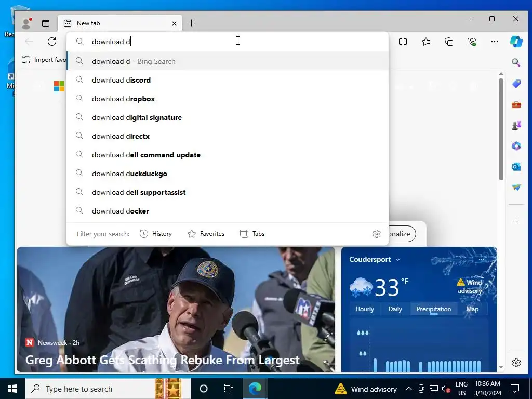Switch weather card to Precipitation tab
Image resolution: width=532 pixels, height=399 pixels.
pos(434,309)
